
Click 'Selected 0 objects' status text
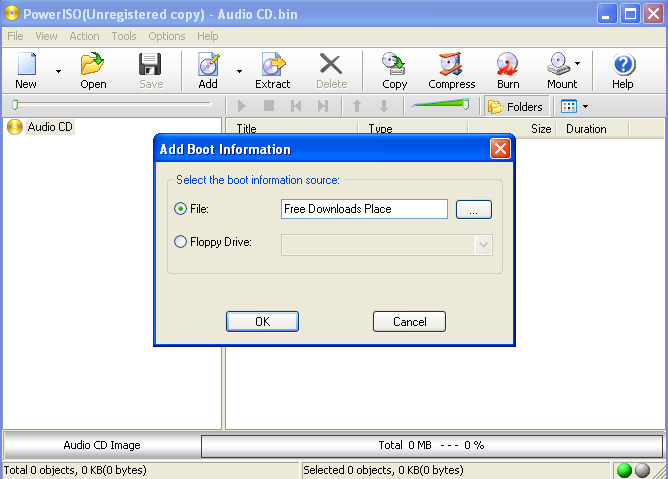coord(383,470)
